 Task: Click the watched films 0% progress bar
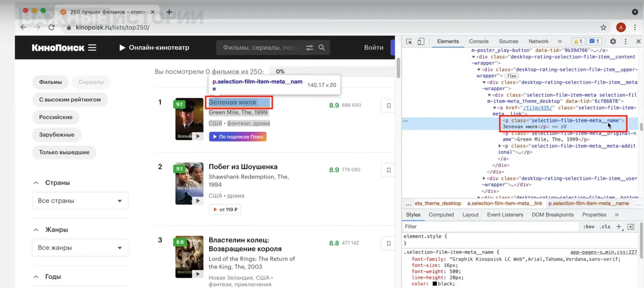pos(332,71)
